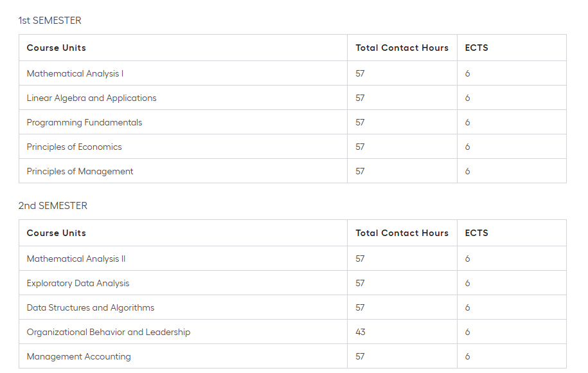Click first table's Total Contact Hours header
The image size is (588, 373).
402,48
